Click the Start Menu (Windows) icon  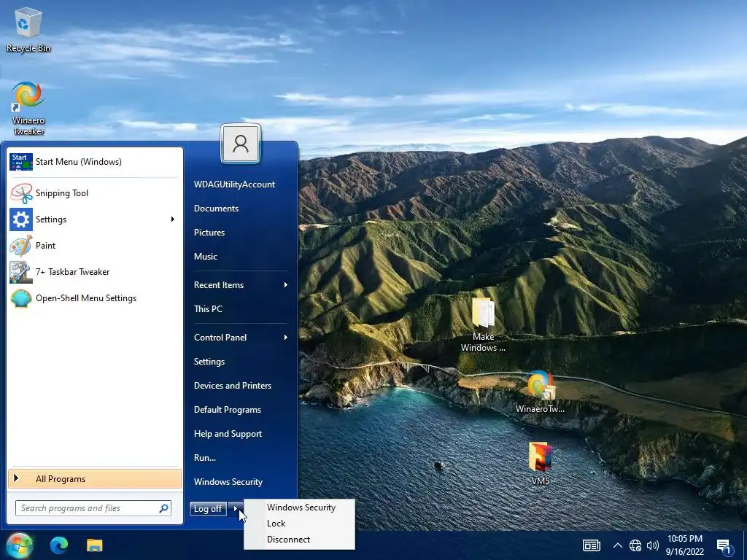21,161
